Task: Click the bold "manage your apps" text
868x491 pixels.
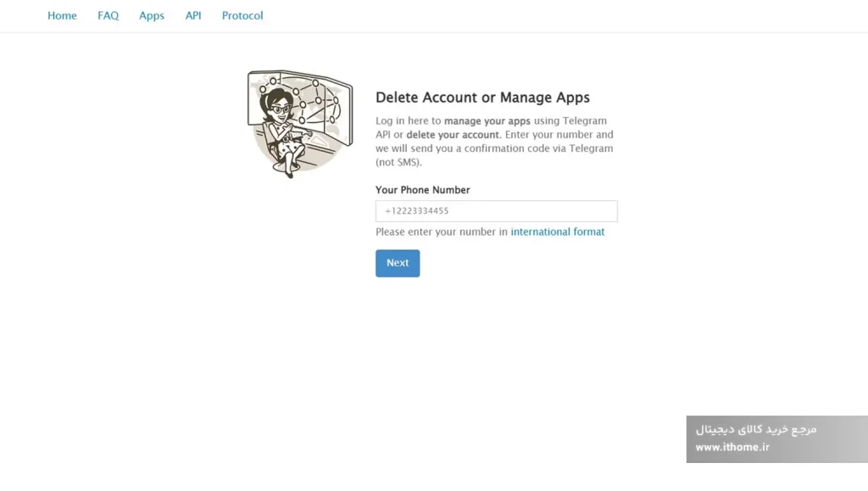Action: click(x=487, y=120)
